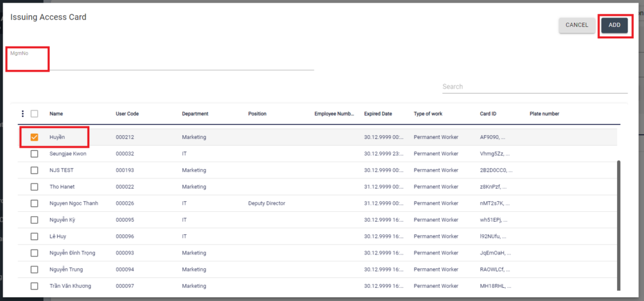The image size is (644, 301).
Task: Check the box for Seungjae Kwon
Action: pyautogui.click(x=35, y=154)
